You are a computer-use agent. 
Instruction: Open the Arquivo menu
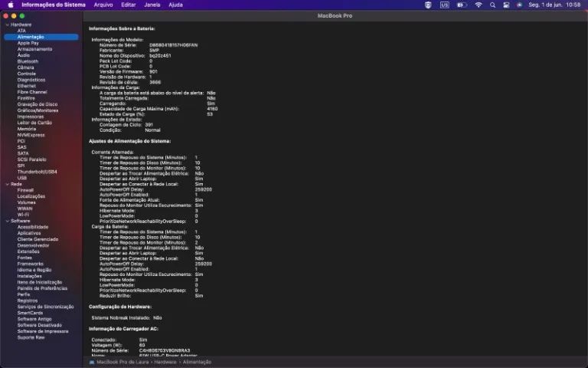coord(103,5)
